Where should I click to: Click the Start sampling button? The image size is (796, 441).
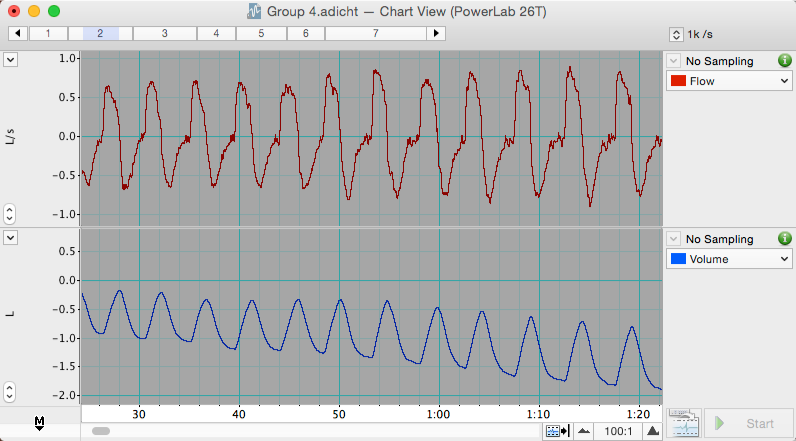(748, 423)
